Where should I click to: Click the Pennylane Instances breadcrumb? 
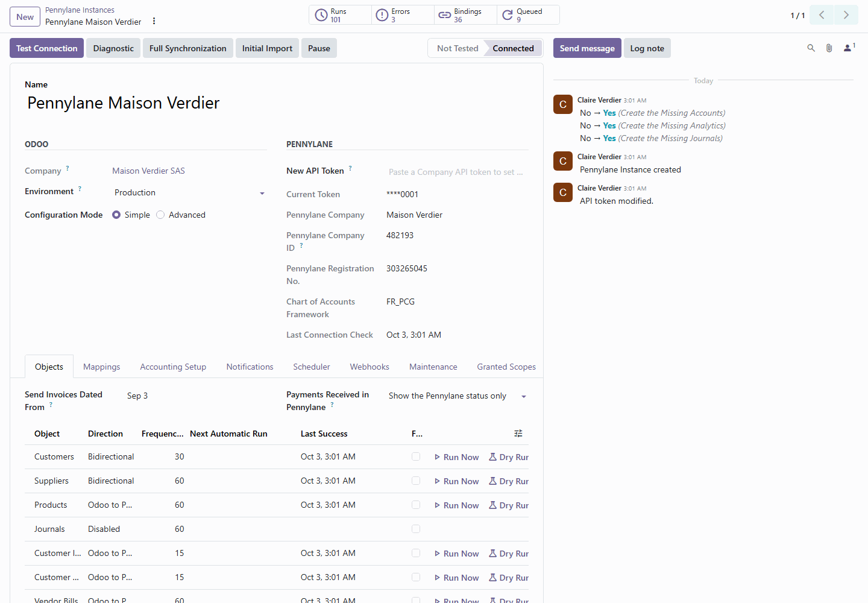(x=80, y=10)
